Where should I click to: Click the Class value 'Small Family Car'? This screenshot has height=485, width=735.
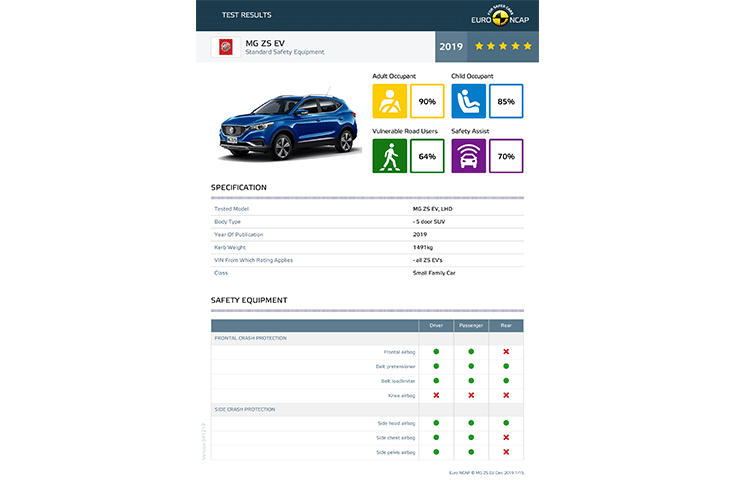pyautogui.click(x=434, y=273)
